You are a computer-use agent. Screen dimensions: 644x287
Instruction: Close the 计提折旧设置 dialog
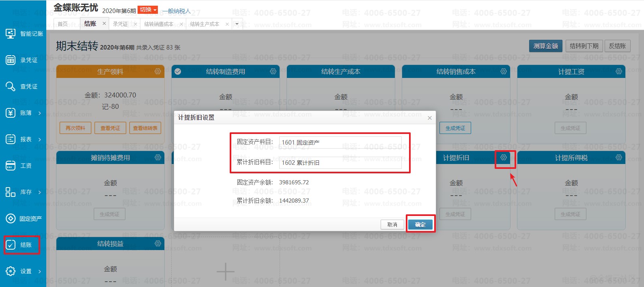(430, 118)
